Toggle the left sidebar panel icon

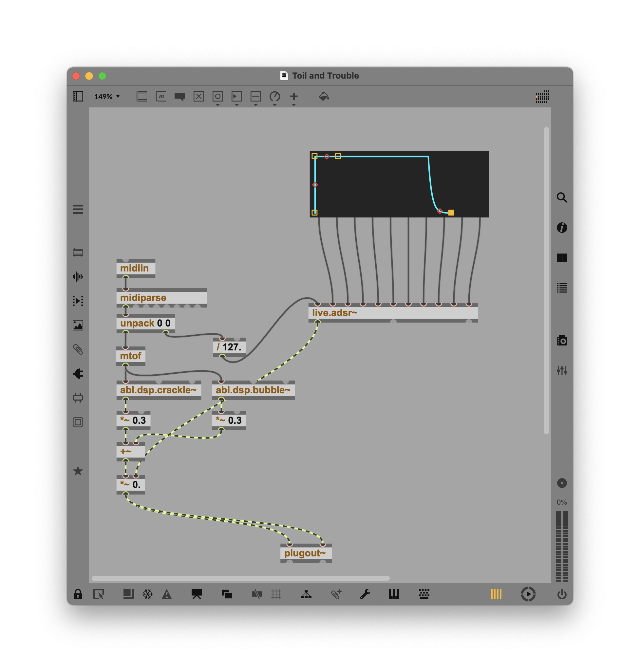coord(78,97)
